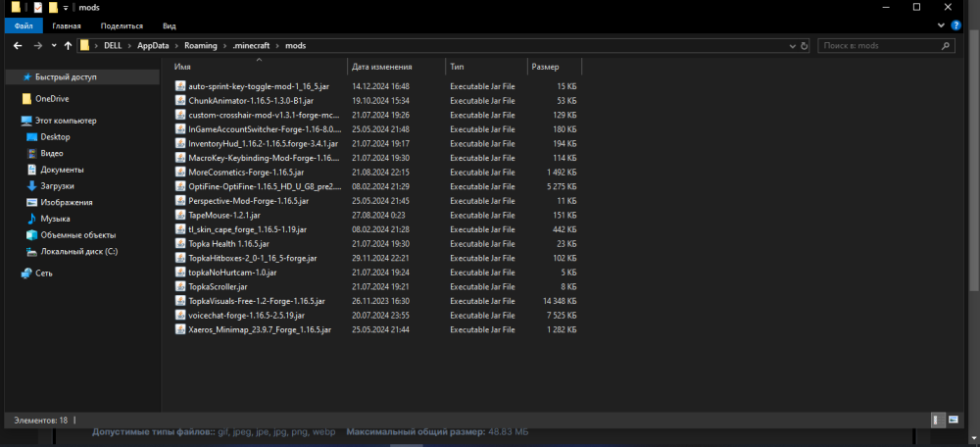Click the search magnifier icon

tap(945, 46)
